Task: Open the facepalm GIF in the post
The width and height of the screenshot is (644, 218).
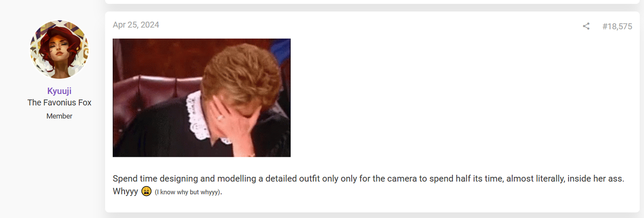Action: 202,98
